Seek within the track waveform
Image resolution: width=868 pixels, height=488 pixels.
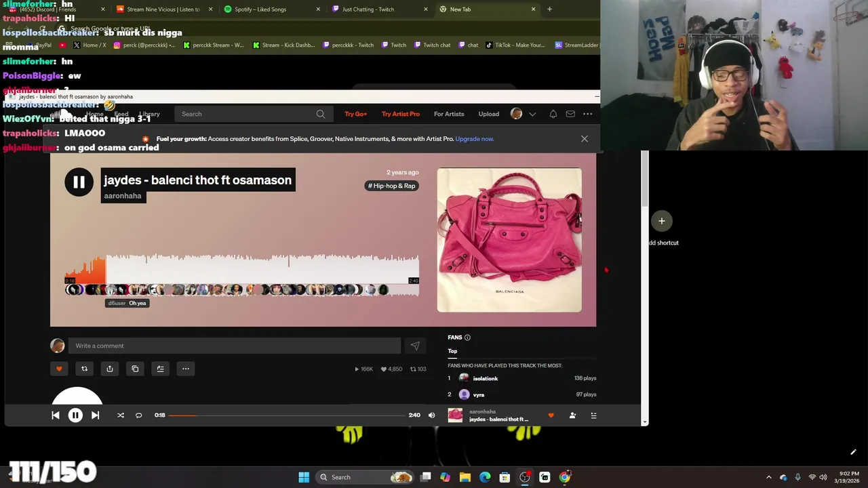pyautogui.click(x=242, y=268)
